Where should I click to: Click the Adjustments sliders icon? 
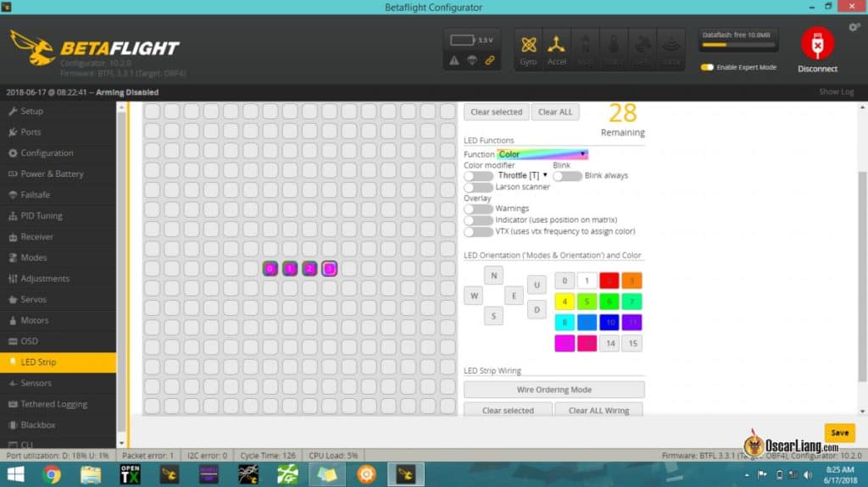point(13,279)
